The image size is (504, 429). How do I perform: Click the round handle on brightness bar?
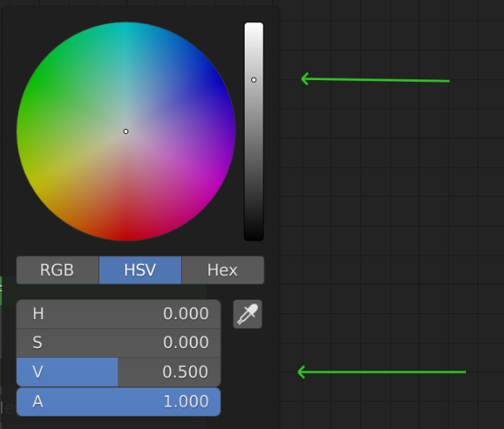pyautogui.click(x=254, y=79)
